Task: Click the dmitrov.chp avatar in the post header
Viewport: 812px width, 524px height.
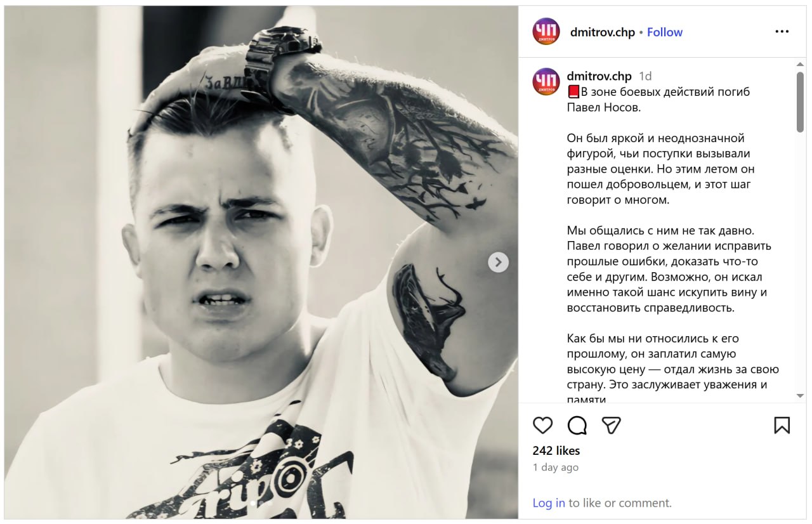Action: [546, 32]
